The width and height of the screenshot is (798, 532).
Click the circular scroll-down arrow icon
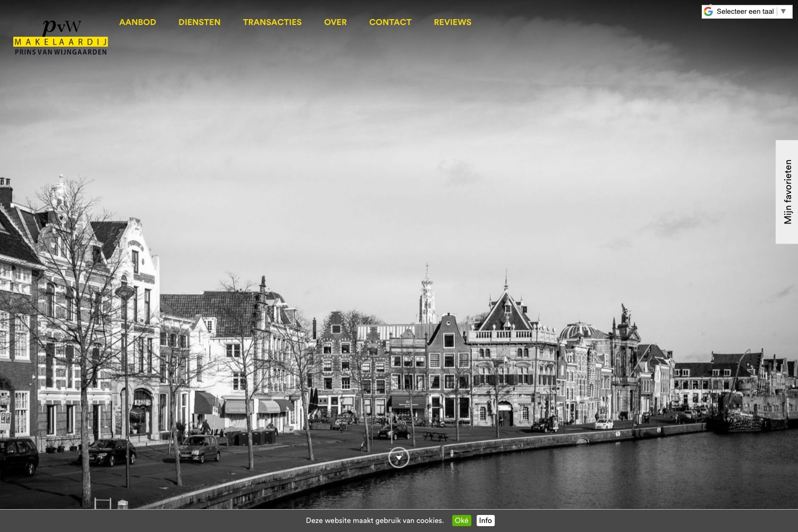click(x=399, y=458)
